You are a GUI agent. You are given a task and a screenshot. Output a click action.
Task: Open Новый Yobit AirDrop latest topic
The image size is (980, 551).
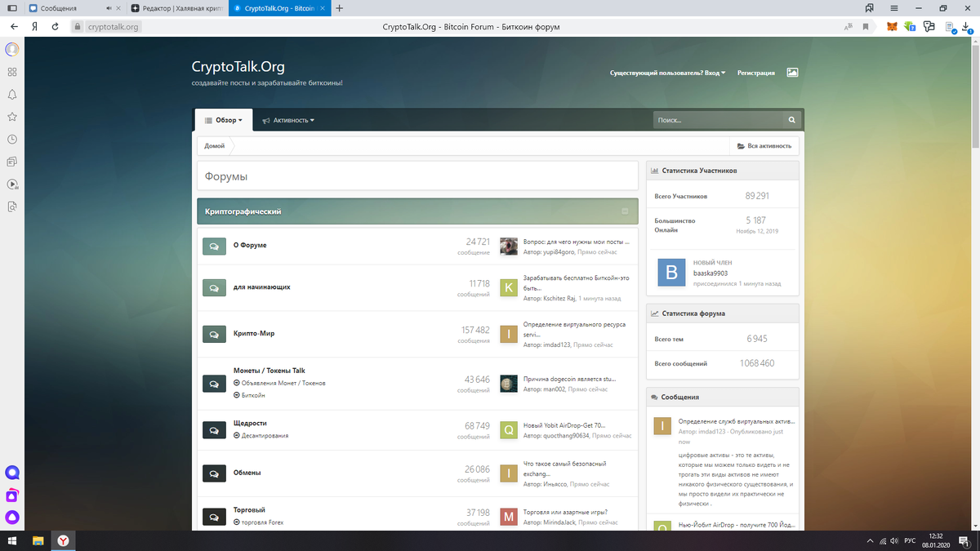click(564, 425)
